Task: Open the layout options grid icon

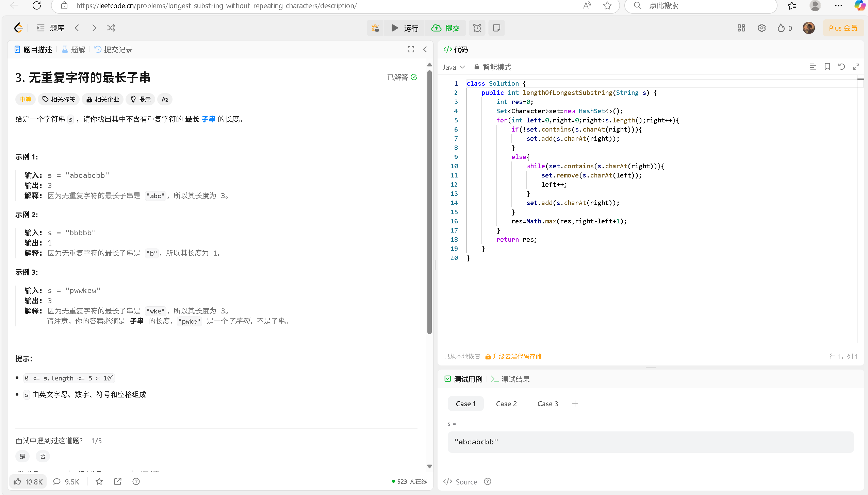Action: coord(741,28)
